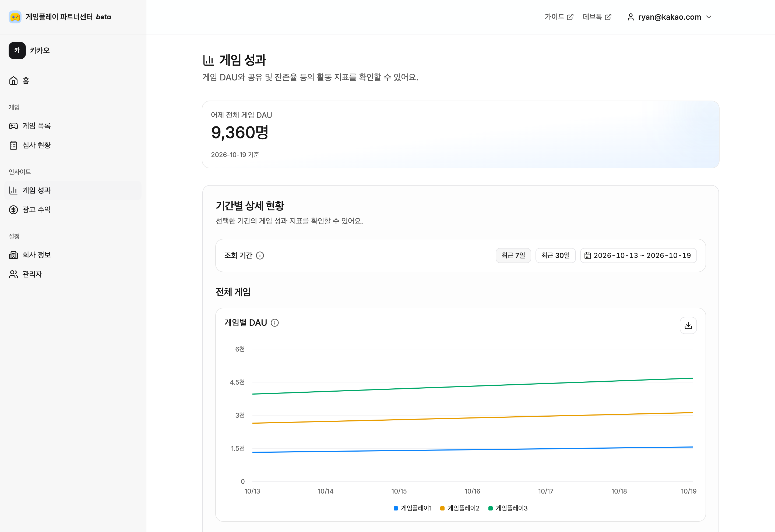This screenshot has width=775, height=532.
Task: Click the 전체 게임 section heading
Action: point(233,292)
